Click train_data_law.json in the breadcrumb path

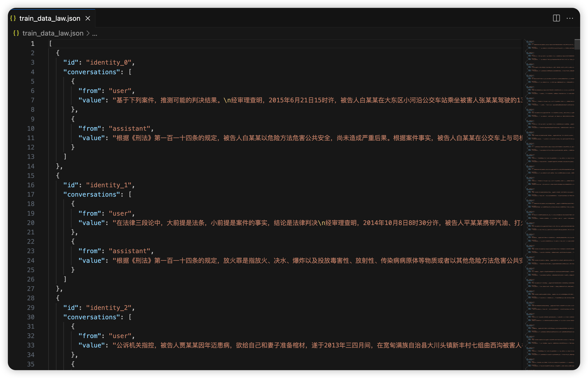[x=53, y=33]
